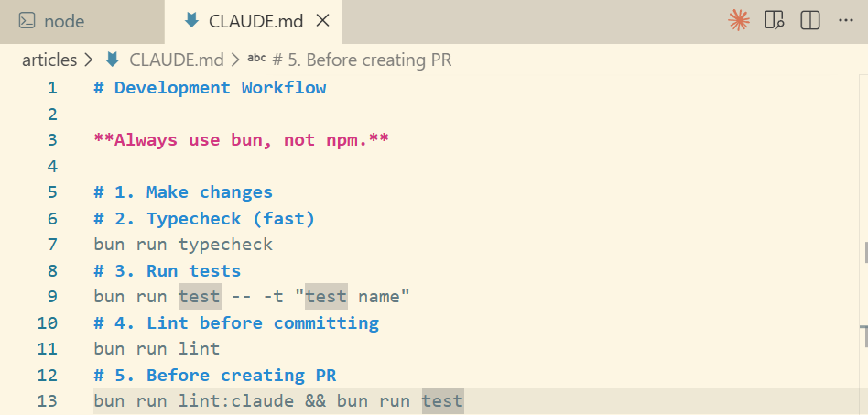868x415 pixels.
Task: Click the markdown file icon in CLAUDE.md tab
Action: tap(191, 21)
